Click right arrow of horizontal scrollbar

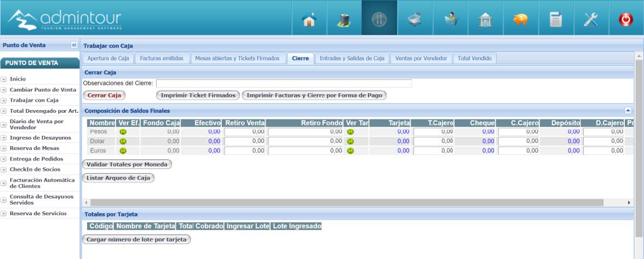point(629,203)
